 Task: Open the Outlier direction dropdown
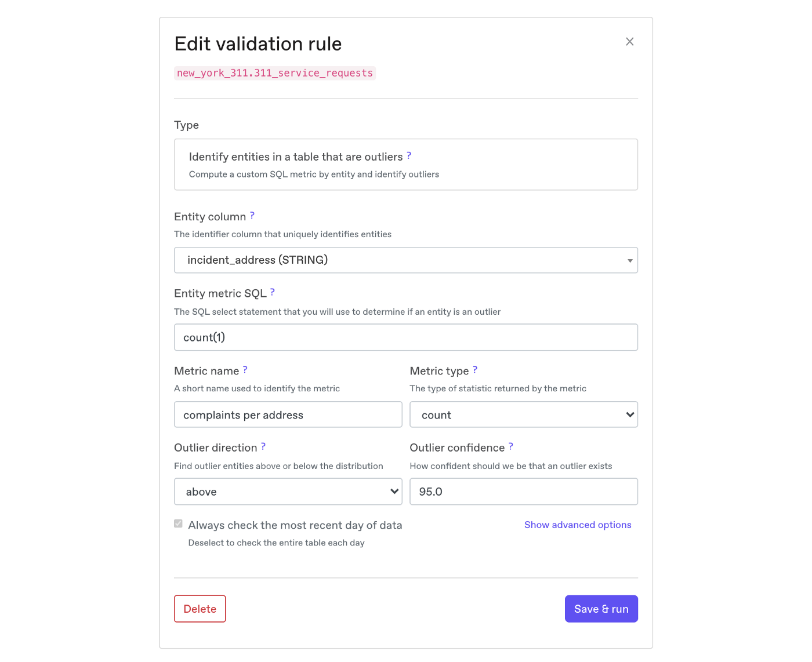tap(288, 492)
